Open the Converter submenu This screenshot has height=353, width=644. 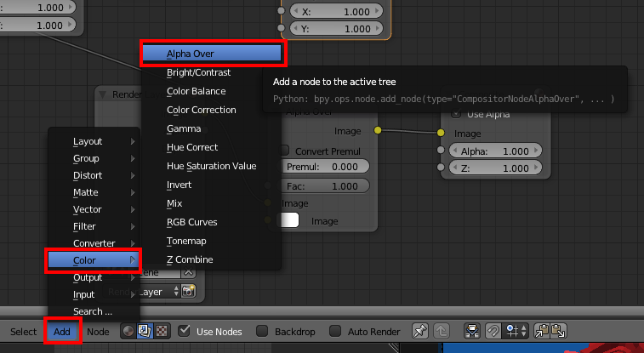[x=94, y=243]
